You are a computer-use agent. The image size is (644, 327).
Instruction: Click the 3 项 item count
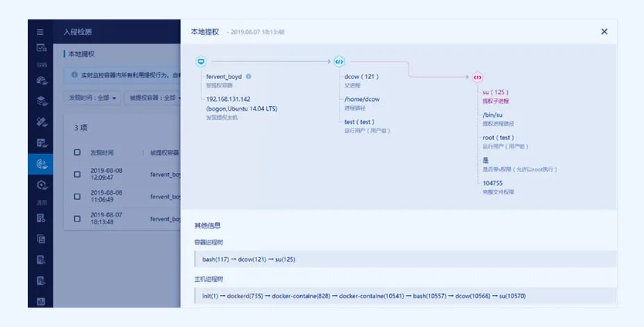coord(81,128)
